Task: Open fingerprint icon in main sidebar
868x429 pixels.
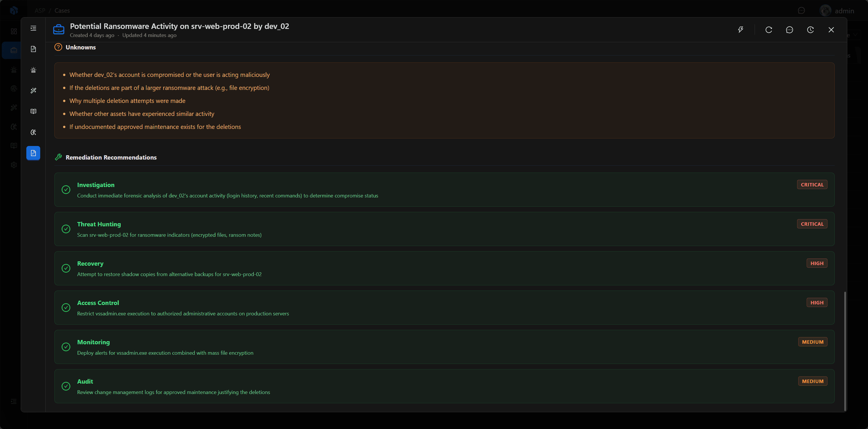Action: click(14, 88)
